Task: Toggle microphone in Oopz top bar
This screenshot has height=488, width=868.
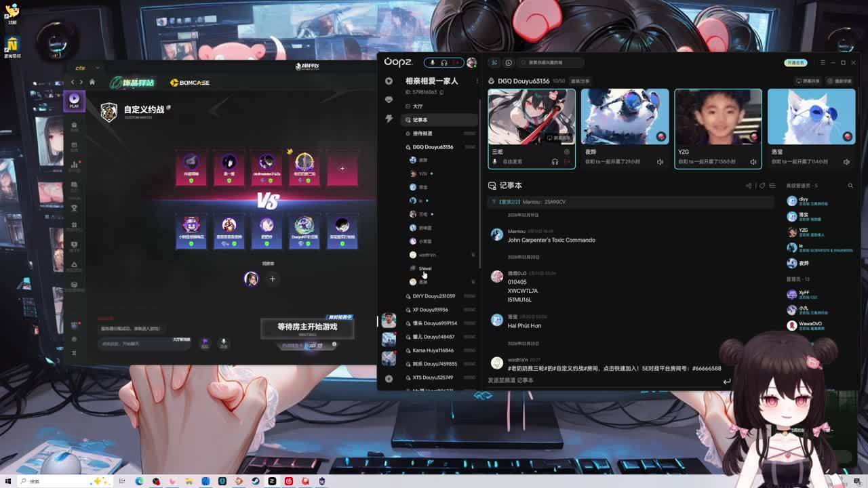Action: 432,62
